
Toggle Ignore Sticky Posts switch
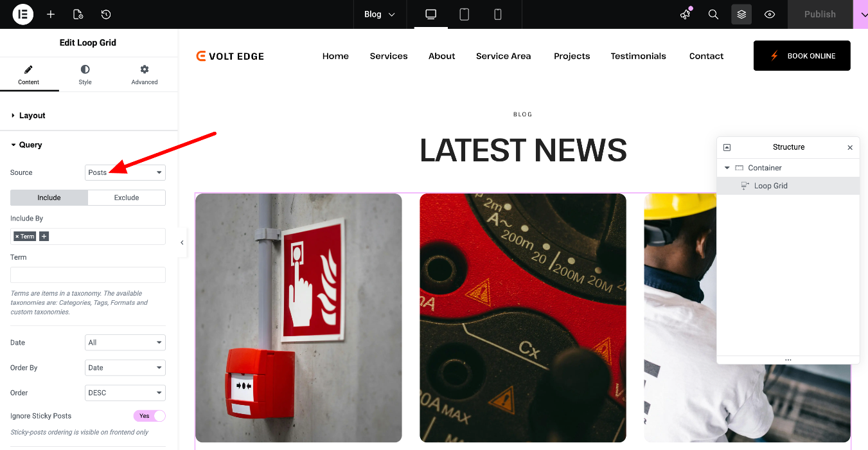coord(150,416)
